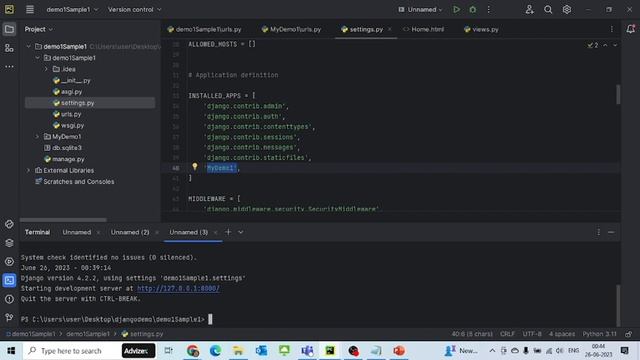Open Python Packages tool window icon
This screenshot has height=360, width=640.
point(9,224)
